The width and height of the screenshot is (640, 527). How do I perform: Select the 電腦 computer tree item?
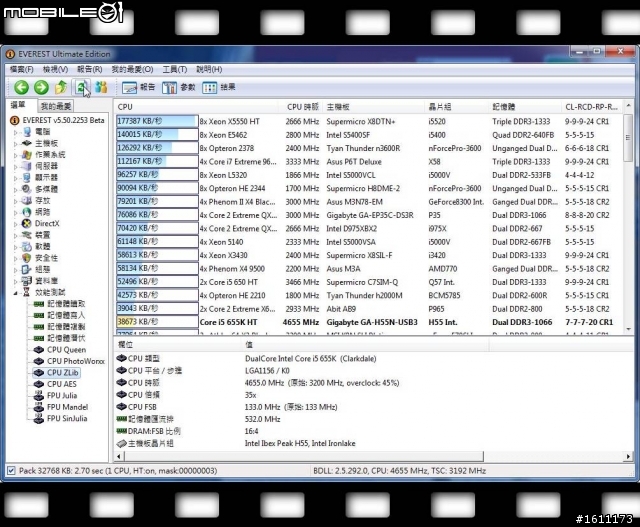coord(37,131)
